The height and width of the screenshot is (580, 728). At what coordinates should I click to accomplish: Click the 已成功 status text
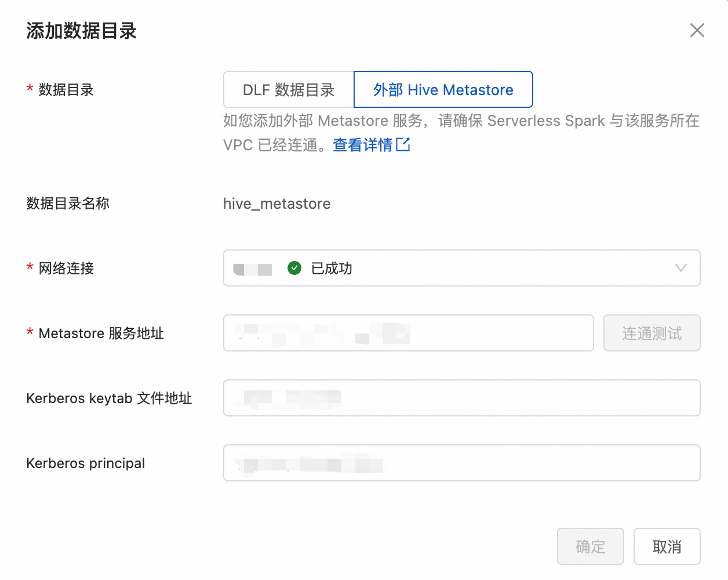[x=332, y=268]
